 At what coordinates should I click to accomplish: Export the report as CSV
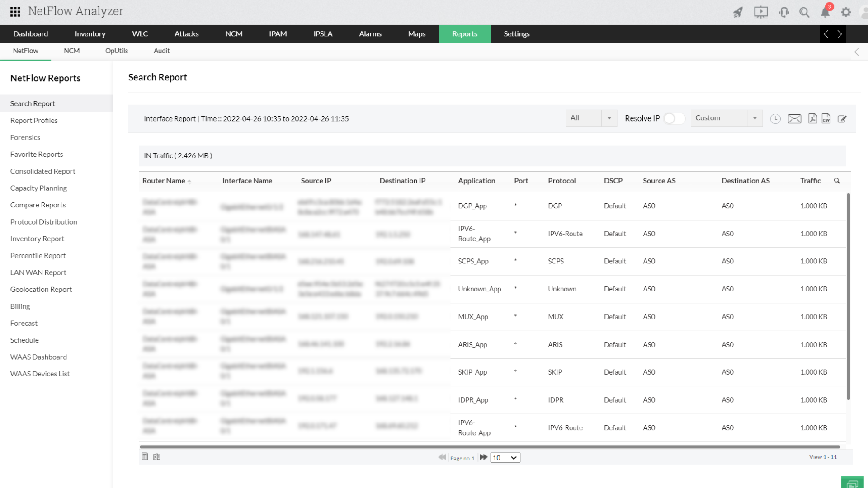pos(826,118)
